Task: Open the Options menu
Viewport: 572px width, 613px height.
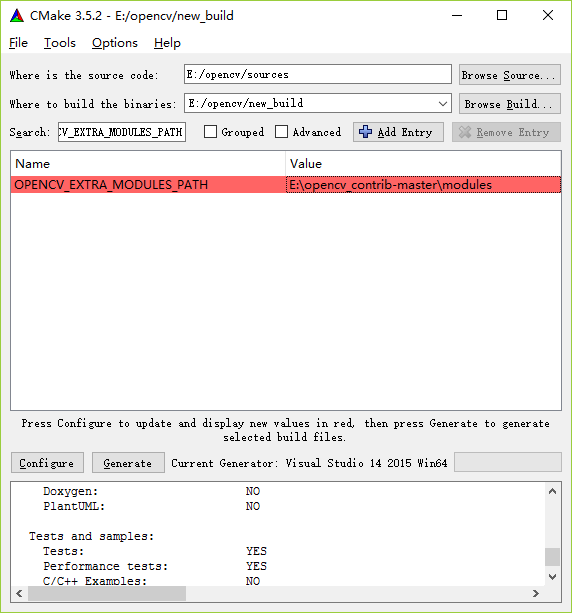Action: pos(115,43)
